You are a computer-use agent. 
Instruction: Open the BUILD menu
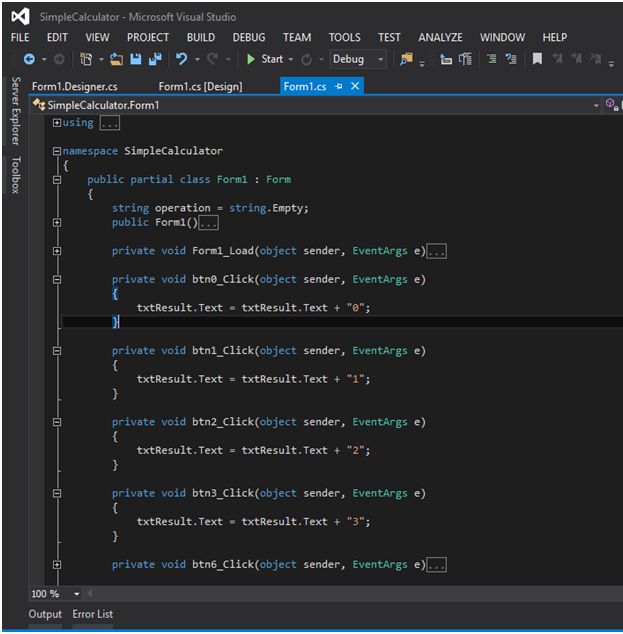pos(200,37)
